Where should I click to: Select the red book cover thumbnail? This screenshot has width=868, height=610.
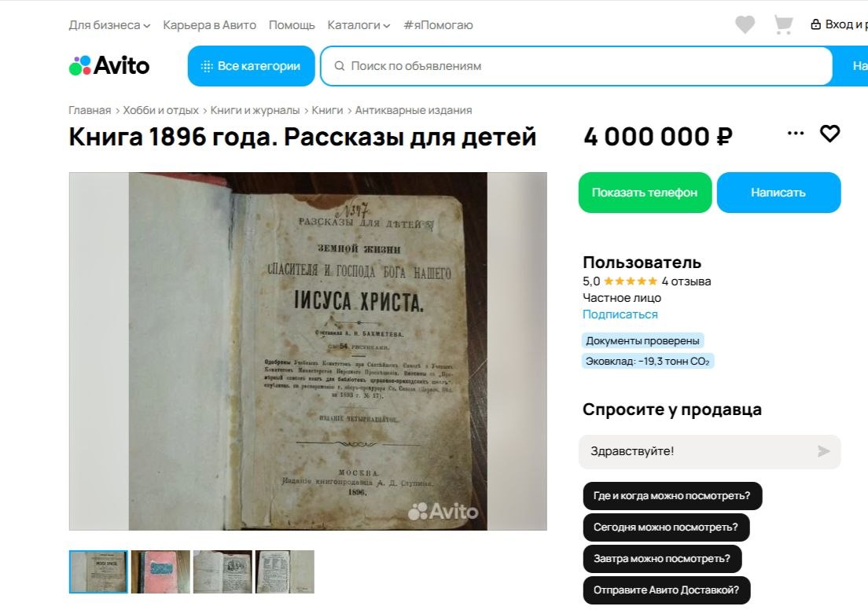160,571
